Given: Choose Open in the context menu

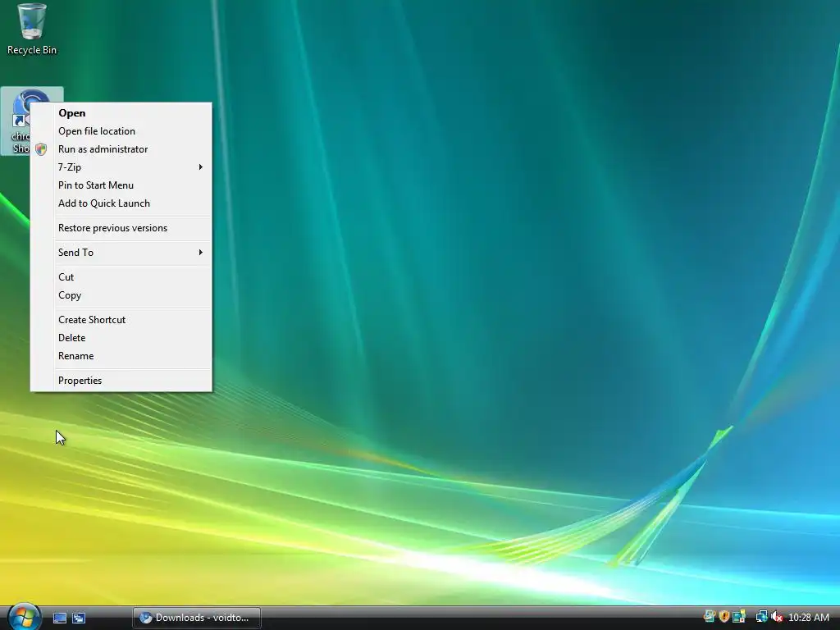Looking at the screenshot, I should pyautogui.click(x=121, y=113).
